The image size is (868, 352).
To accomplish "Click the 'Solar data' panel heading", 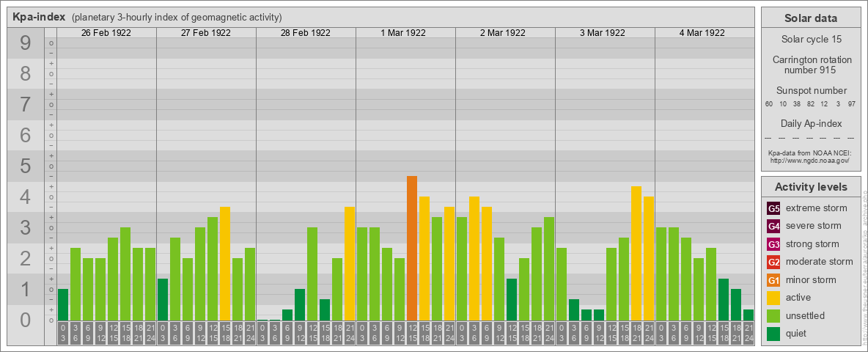I will pos(811,18).
